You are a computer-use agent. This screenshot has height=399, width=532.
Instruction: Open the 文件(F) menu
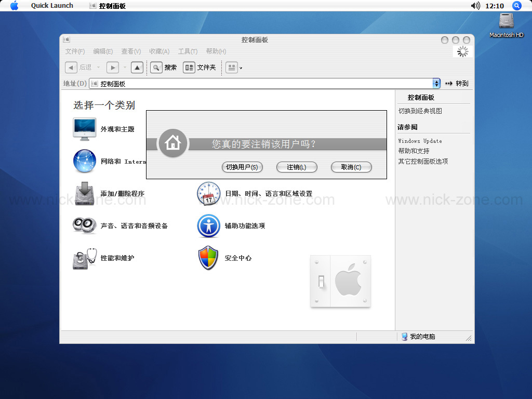pyautogui.click(x=75, y=51)
